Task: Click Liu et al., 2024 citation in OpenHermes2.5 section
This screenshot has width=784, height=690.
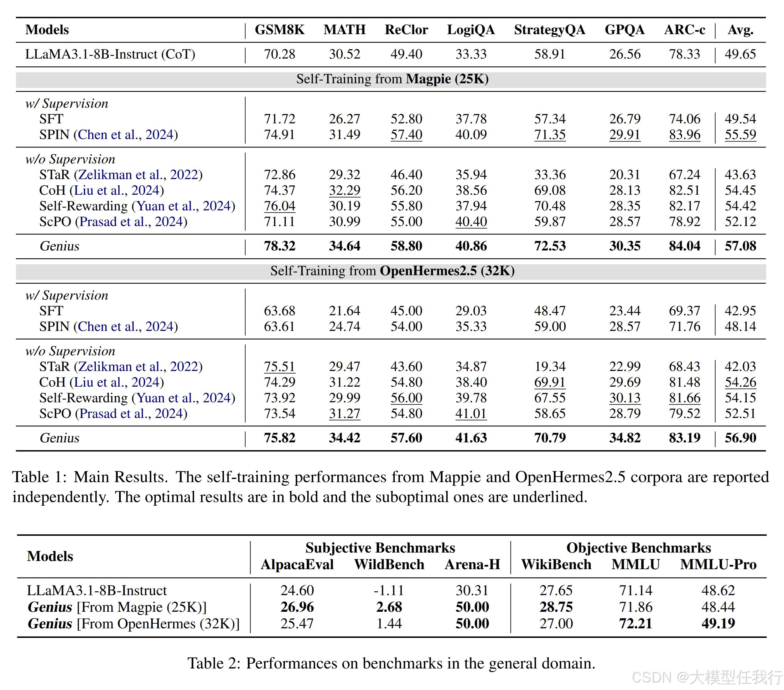Action: tap(117, 383)
